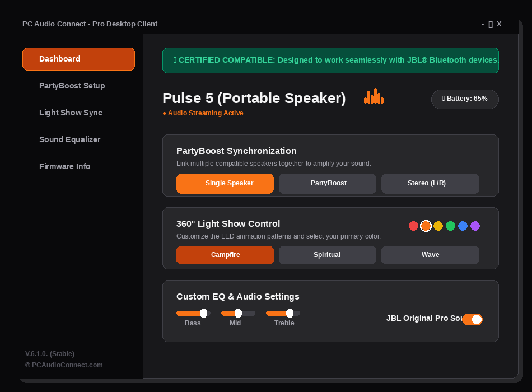Pick the orange light color swatch

coord(426,226)
